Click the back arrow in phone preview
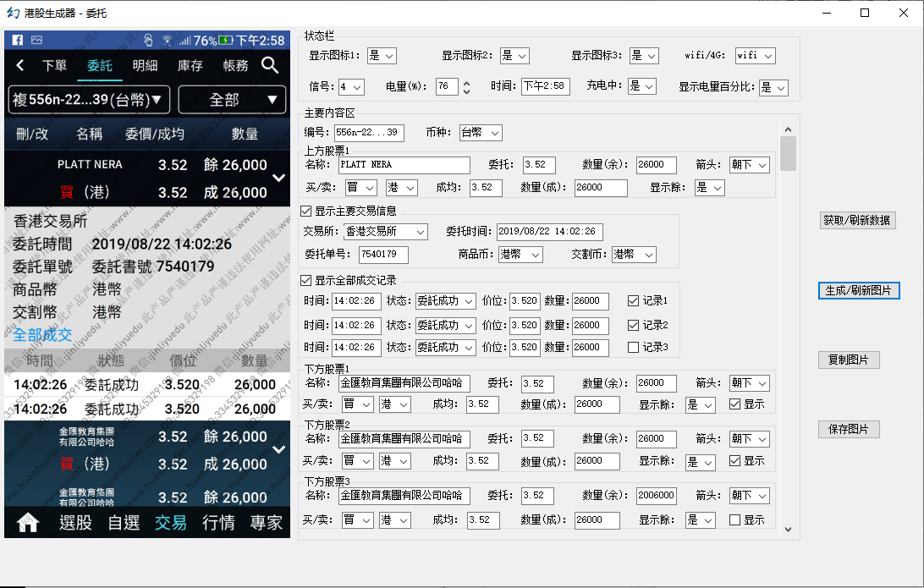The width and height of the screenshot is (924, 588). 20,66
